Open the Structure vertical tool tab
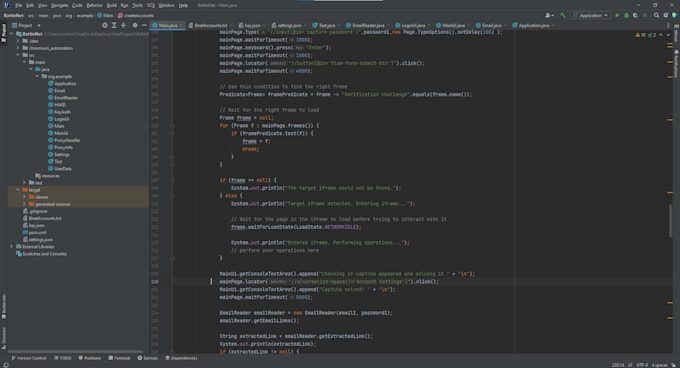Screen dimensions: 680x368 click(4, 338)
